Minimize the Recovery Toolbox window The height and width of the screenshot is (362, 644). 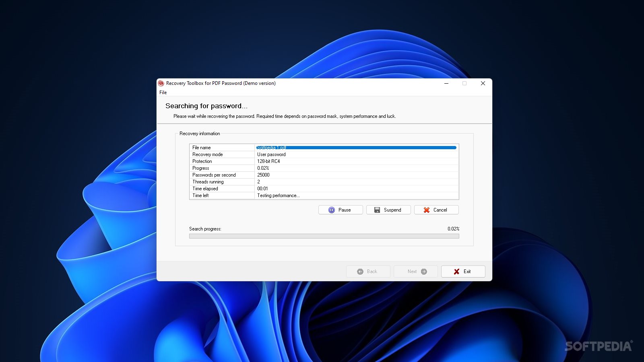(x=446, y=83)
